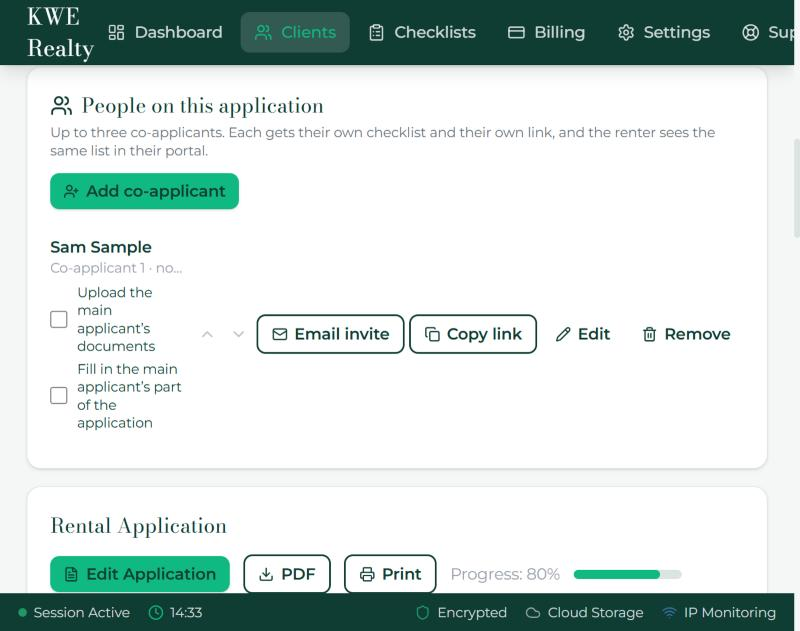This screenshot has height=631, width=800.
Task: Click the Encrypted shield icon
Action: pyautogui.click(x=422, y=612)
